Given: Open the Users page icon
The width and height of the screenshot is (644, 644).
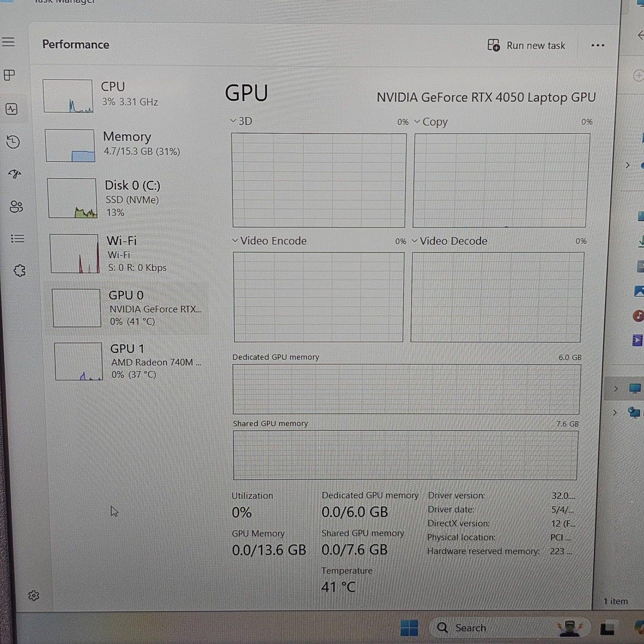Looking at the screenshot, I should pyautogui.click(x=16, y=207).
